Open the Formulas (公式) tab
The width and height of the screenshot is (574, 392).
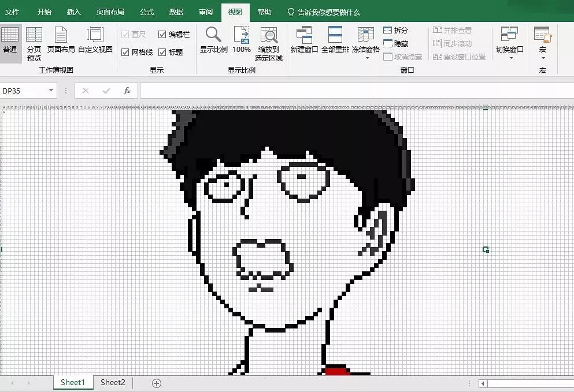(147, 12)
